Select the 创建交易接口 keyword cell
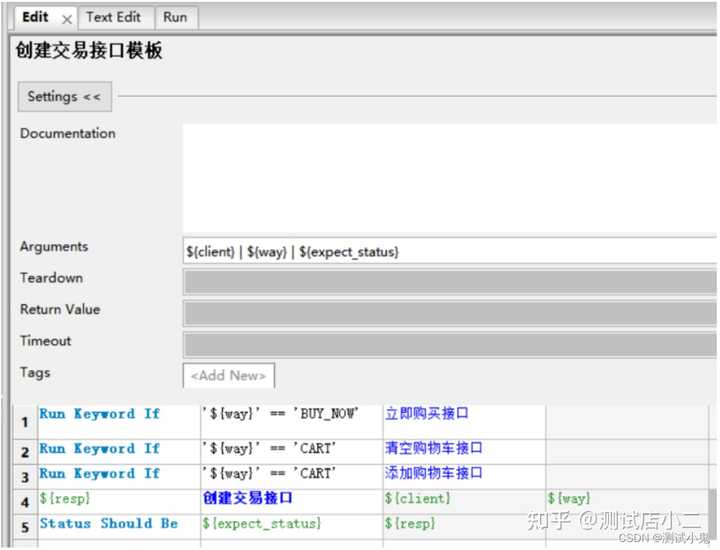The image size is (720, 550). [x=292, y=501]
